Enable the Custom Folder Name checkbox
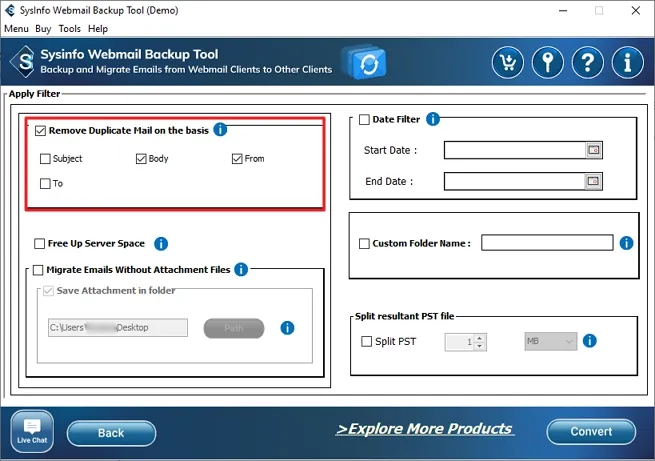 (x=364, y=243)
